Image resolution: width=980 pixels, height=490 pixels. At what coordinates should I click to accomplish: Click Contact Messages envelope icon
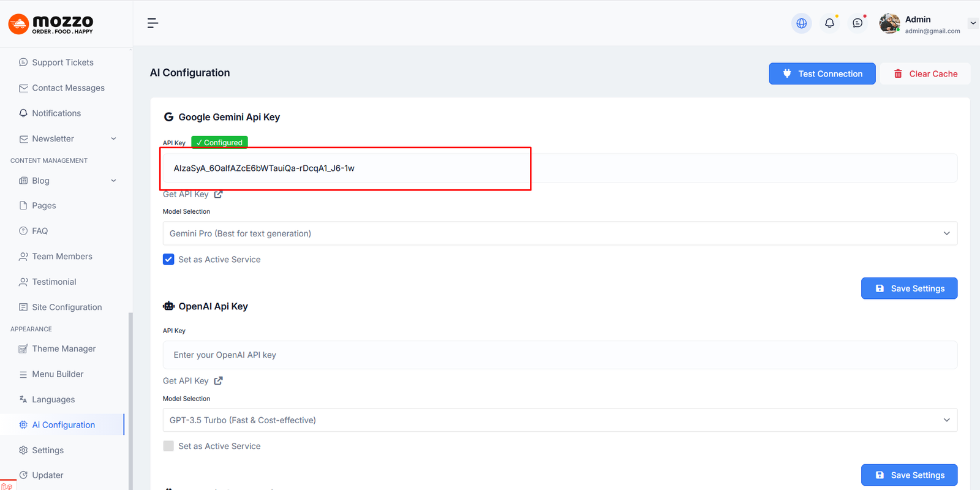[23, 88]
